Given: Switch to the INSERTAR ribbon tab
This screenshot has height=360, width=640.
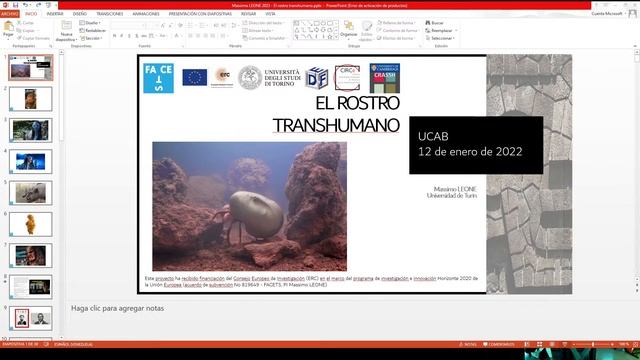Looking at the screenshot, I should (x=55, y=14).
